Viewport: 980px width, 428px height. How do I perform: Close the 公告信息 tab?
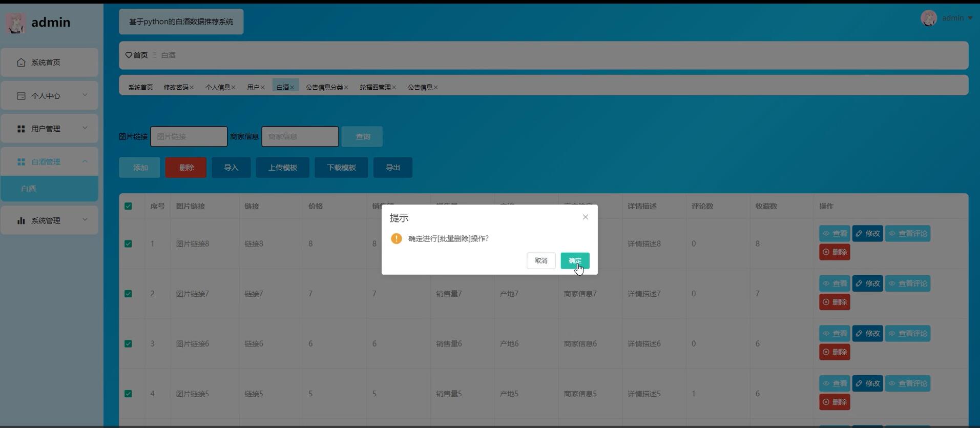point(435,88)
